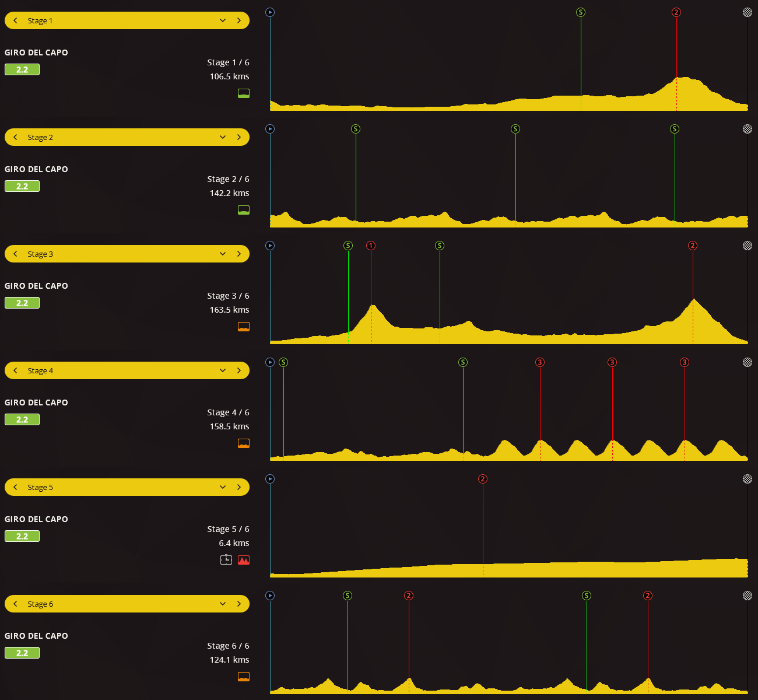Click the start marker on Stage 1 profile
The width and height of the screenshot is (758, 700).
[x=270, y=12]
